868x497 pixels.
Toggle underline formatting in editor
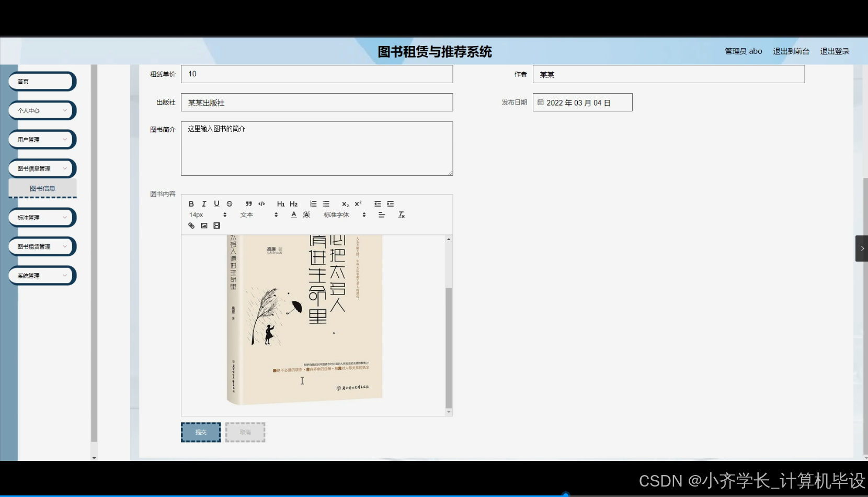(216, 204)
